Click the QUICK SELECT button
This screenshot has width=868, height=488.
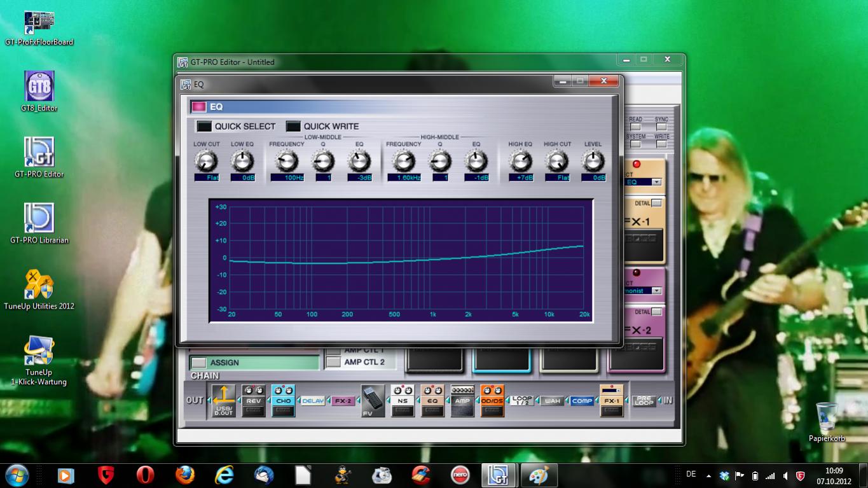(x=204, y=127)
